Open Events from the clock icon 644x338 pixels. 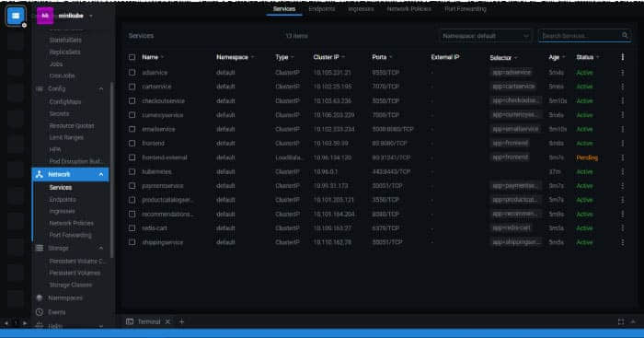40,312
